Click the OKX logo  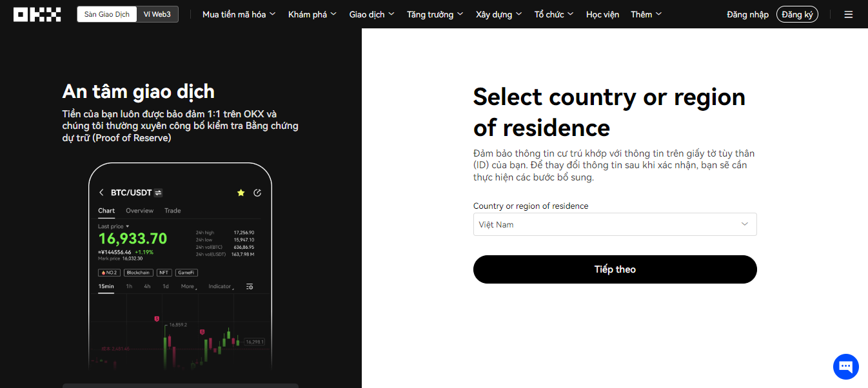pyautogui.click(x=37, y=14)
